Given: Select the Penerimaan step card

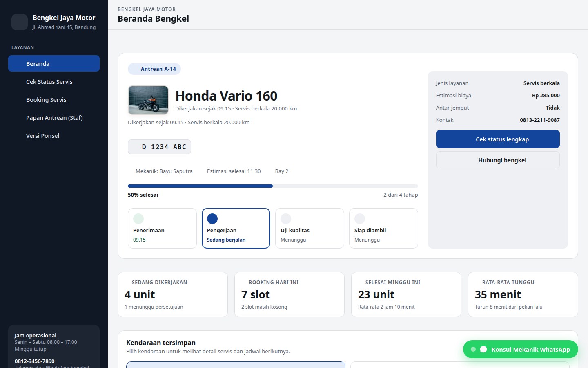Looking at the screenshot, I should point(162,228).
